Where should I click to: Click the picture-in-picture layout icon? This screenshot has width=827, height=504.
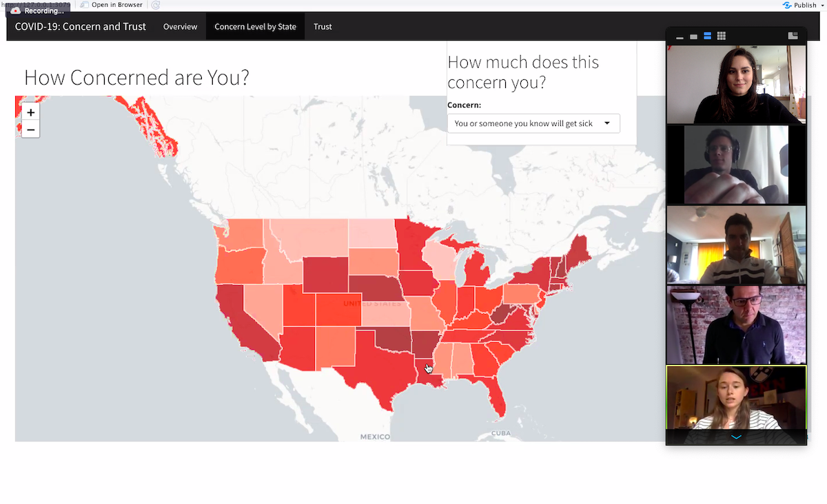tap(793, 36)
